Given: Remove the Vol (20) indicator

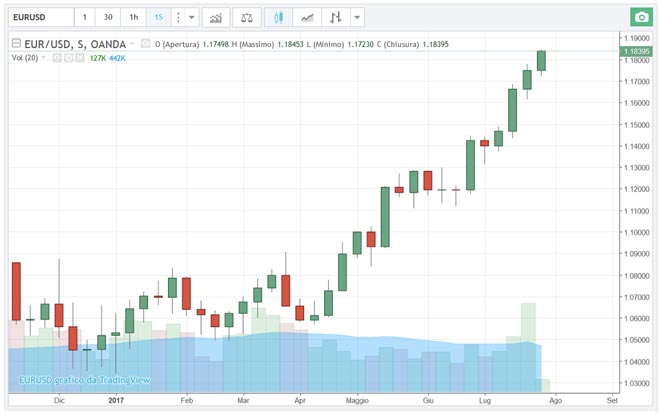Looking at the screenshot, I should coord(81,58).
